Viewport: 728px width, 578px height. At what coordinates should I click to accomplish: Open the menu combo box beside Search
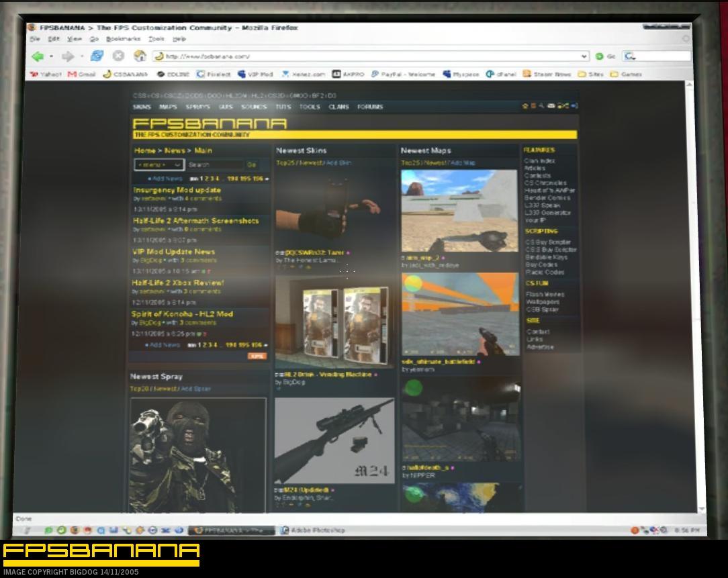click(159, 165)
